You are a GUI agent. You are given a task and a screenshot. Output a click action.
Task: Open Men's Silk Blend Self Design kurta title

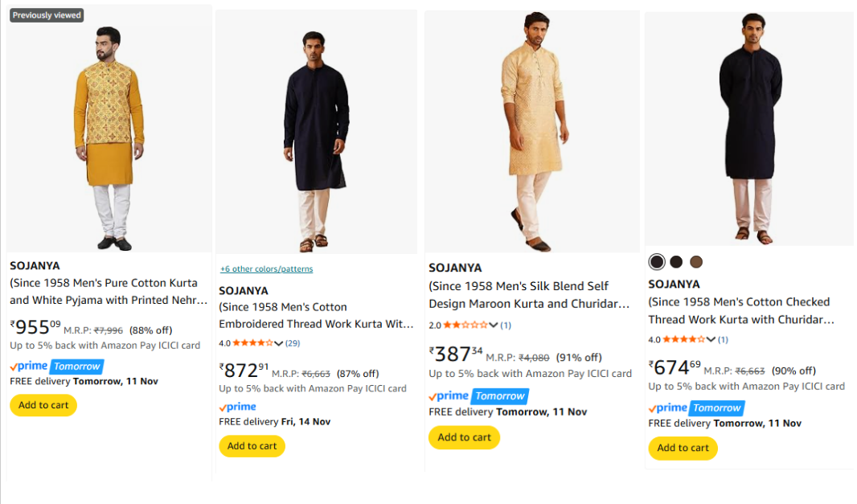(529, 295)
